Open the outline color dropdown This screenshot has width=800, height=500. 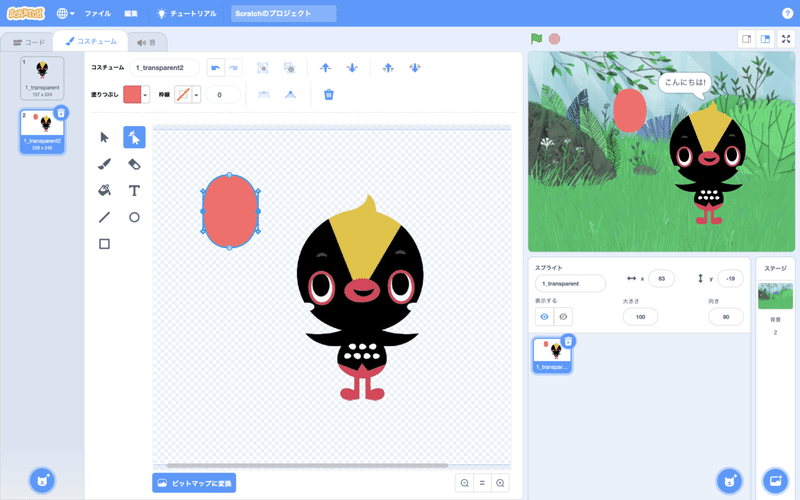coord(196,94)
